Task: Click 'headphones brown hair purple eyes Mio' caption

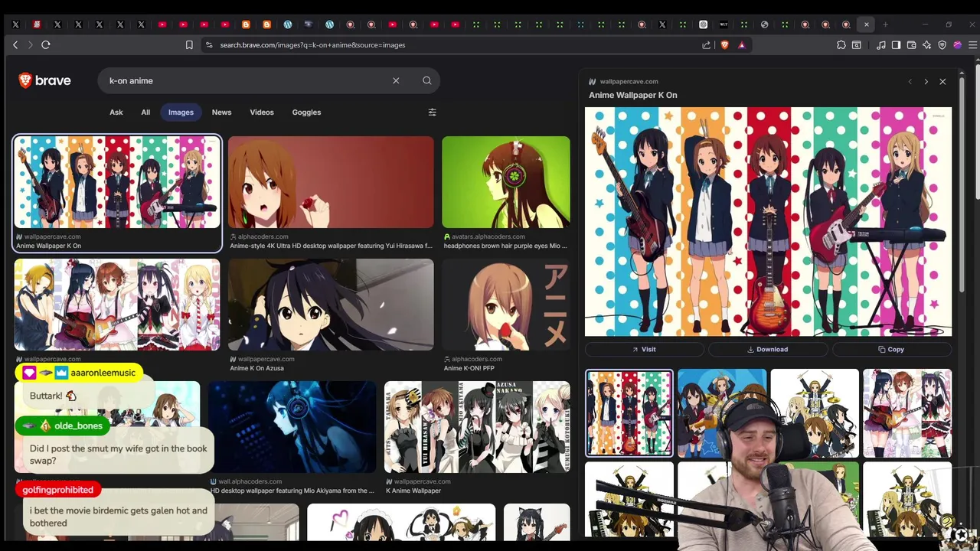Action: coord(505,246)
